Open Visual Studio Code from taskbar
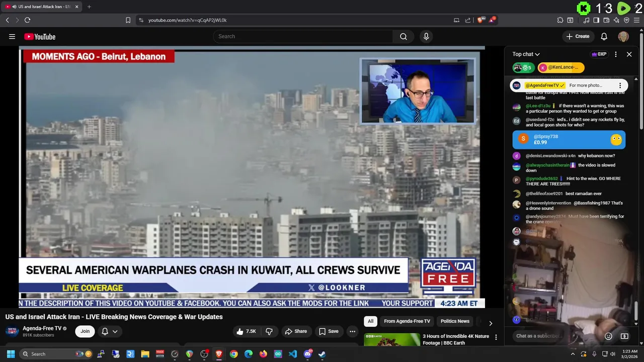Image resolution: width=644 pixels, height=362 pixels. pos(293,354)
